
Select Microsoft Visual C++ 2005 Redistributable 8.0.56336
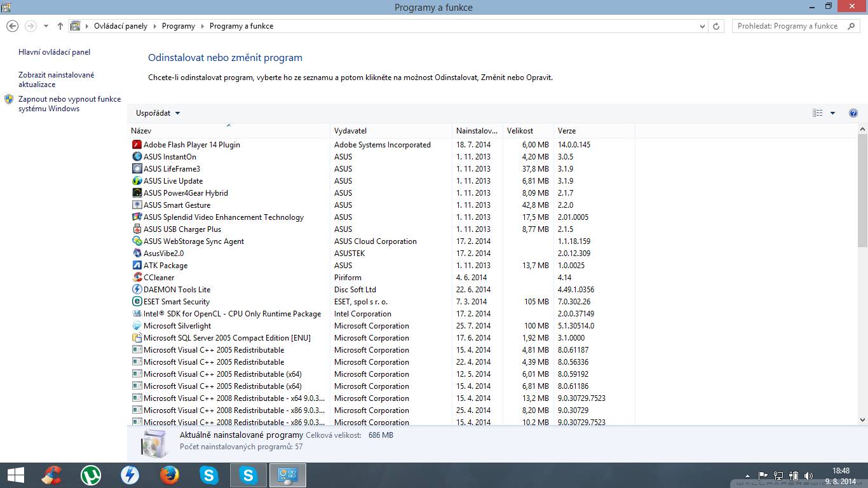pos(381,362)
